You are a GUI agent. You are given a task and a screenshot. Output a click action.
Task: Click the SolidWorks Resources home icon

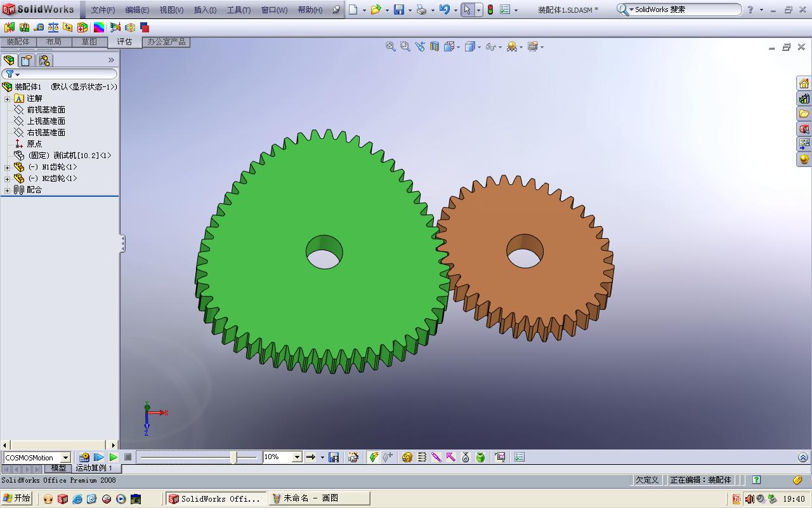click(804, 84)
